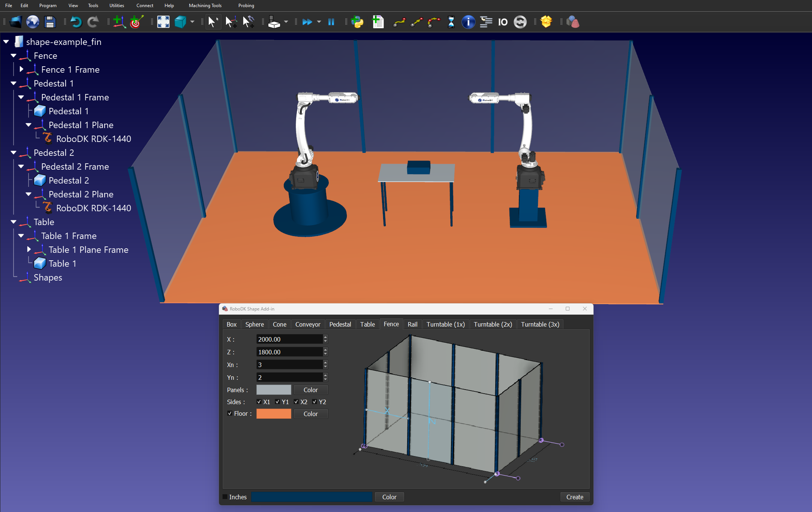Collapse the Pedestal 1 Plane node
Screen dimensions: 812x512
(28, 125)
